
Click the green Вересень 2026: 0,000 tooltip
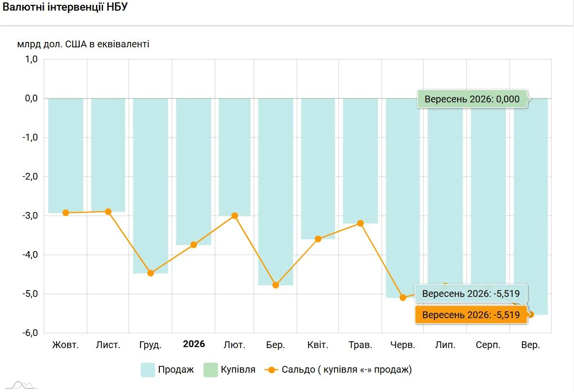pyautogui.click(x=472, y=99)
